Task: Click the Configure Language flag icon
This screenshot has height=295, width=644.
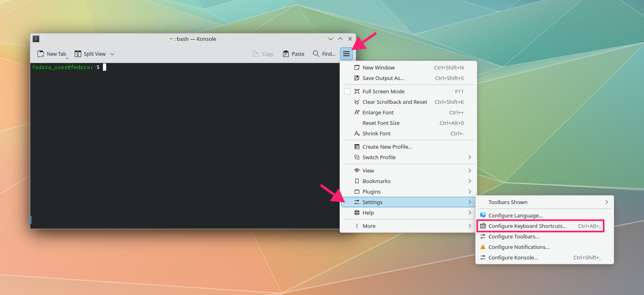Action: (483, 215)
